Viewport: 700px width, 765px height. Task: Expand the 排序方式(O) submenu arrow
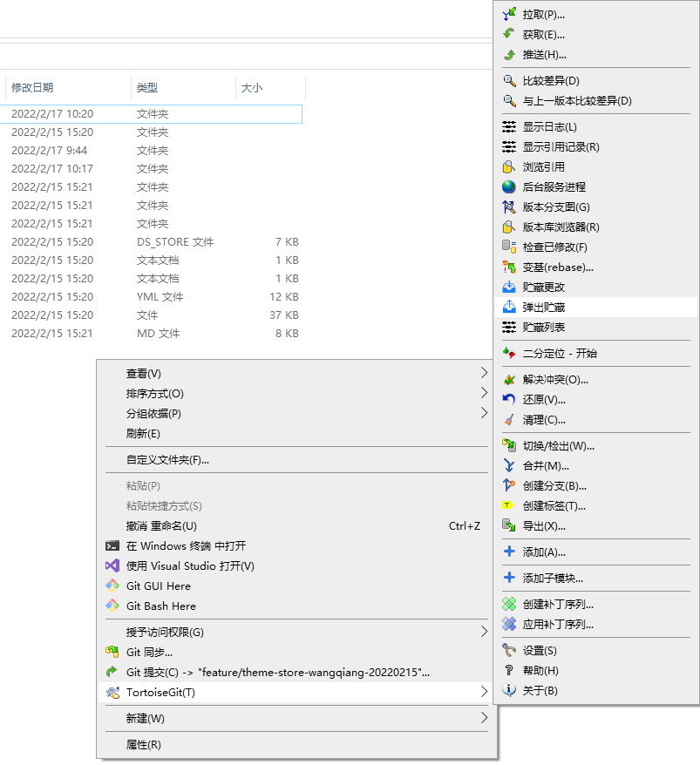pos(484,393)
